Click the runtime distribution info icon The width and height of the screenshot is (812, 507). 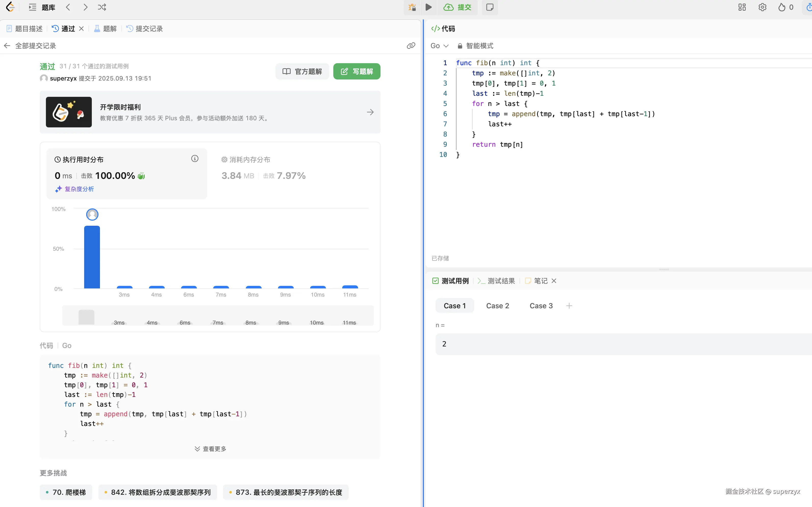click(x=195, y=159)
